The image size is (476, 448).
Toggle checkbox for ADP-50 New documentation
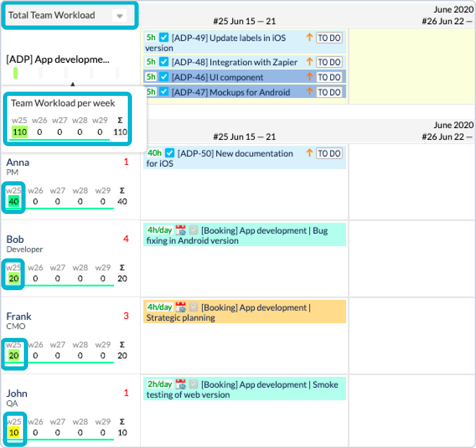[x=170, y=153]
